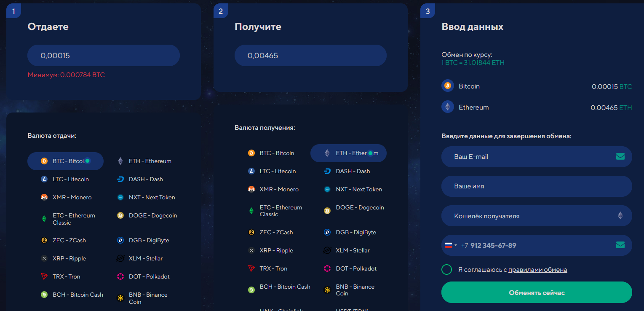Click the 0.00465 ETH amount in the summary
This screenshot has height=311, width=644.
(x=611, y=107)
